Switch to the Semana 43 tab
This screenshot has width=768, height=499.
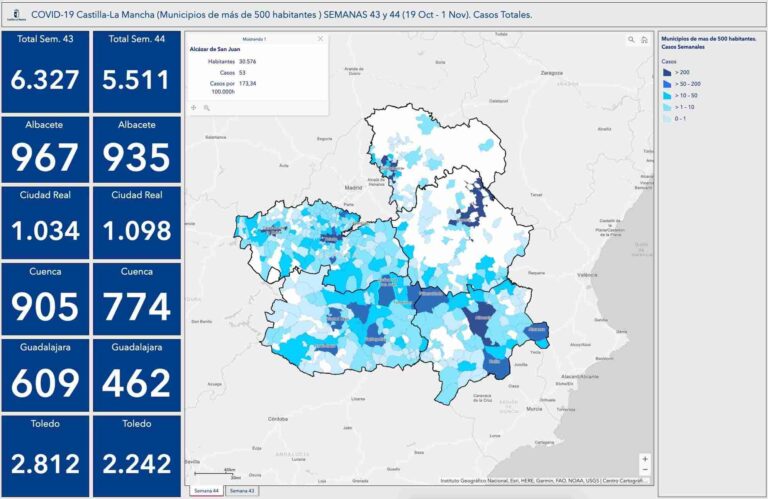pyautogui.click(x=242, y=491)
